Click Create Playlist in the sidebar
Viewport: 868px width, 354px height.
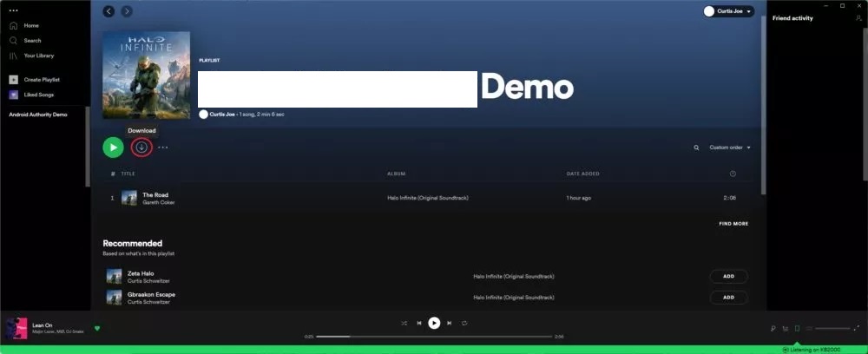click(x=35, y=80)
